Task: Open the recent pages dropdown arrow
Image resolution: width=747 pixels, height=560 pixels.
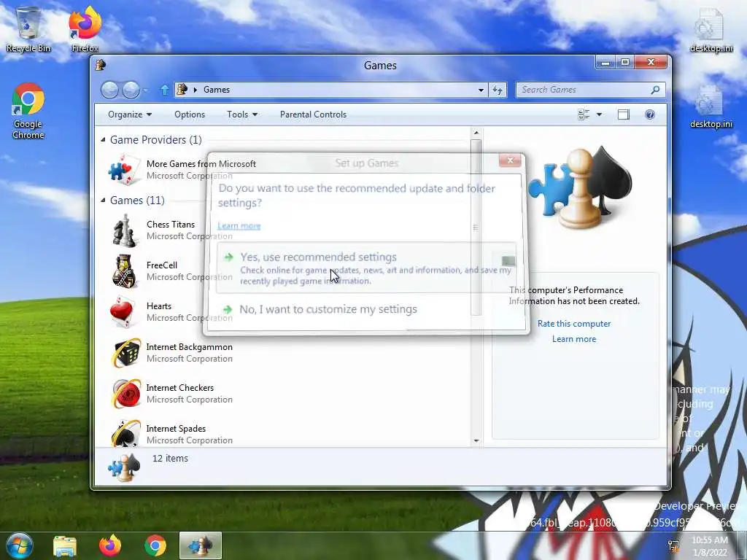Action: coord(145,90)
